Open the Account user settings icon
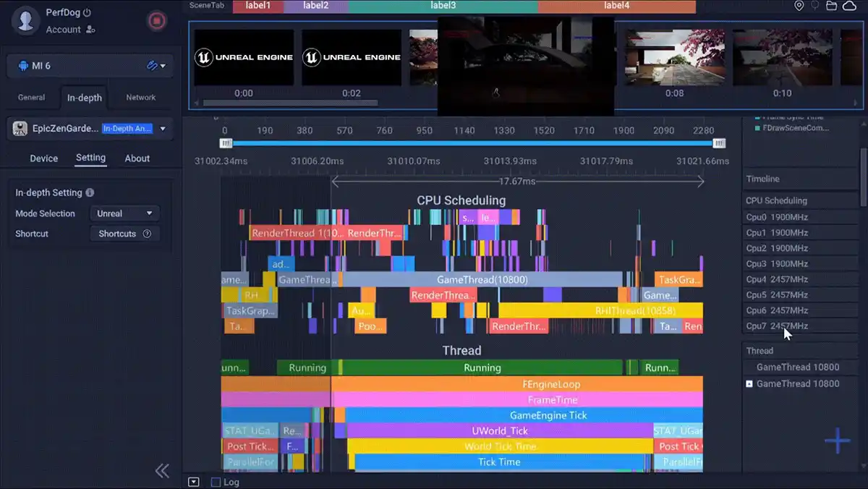 point(90,30)
